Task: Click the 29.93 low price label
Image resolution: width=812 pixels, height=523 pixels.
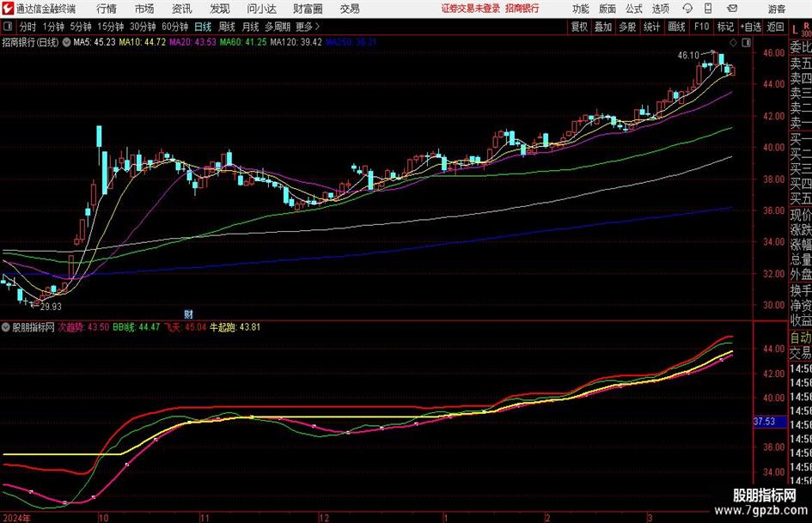Action: point(51,307)
